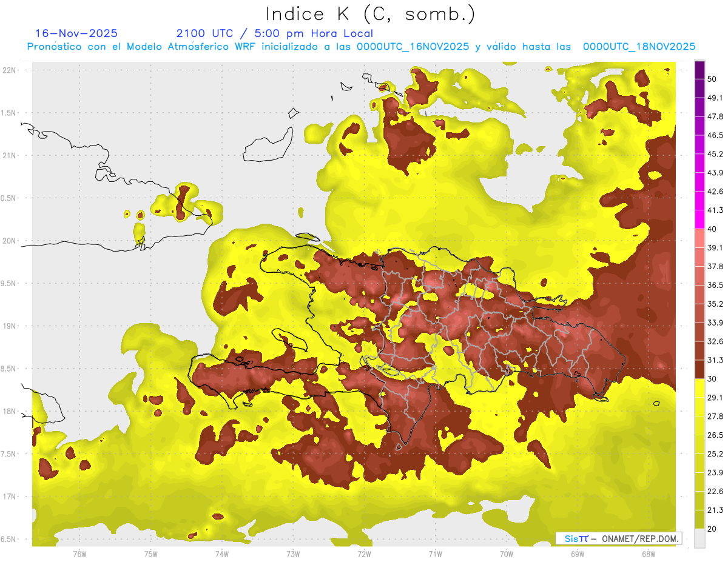The height and width of the screenshot is (562, 728).
Task: Click the legend value "47.8"
Action: pyautogui.click(x=715, y=116)
